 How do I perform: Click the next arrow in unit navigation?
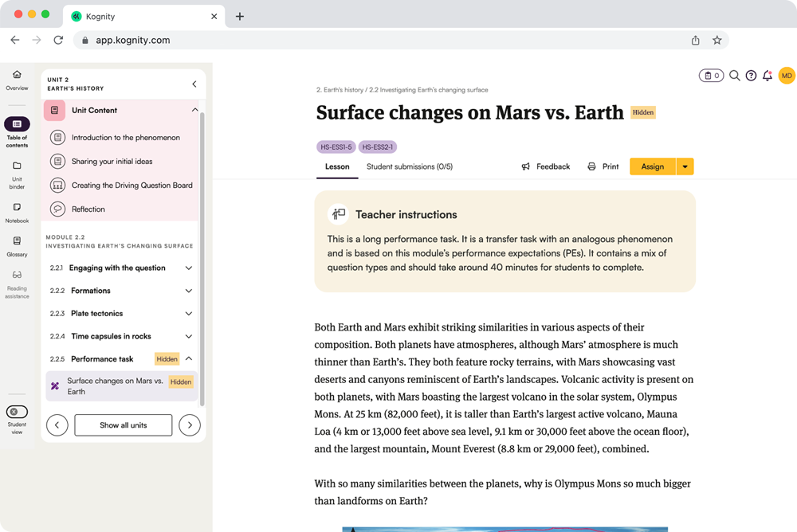click(x=190, y=424)
